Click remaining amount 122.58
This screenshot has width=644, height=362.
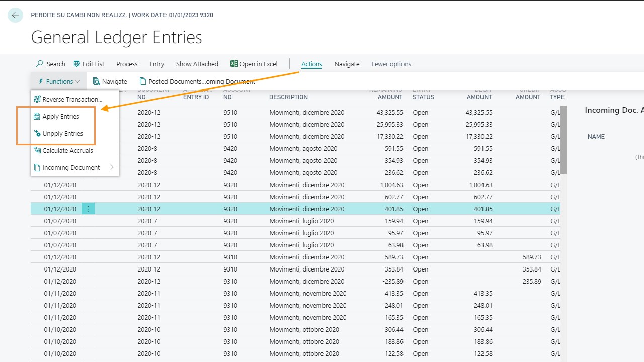394,353
